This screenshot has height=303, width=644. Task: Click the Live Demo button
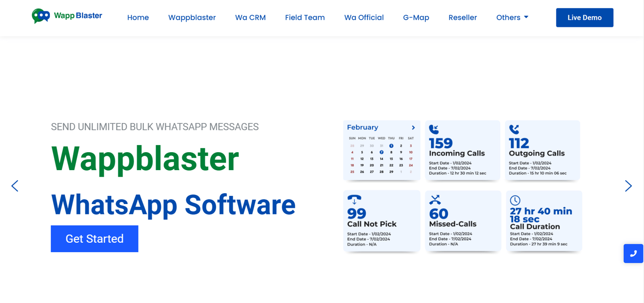584,17
